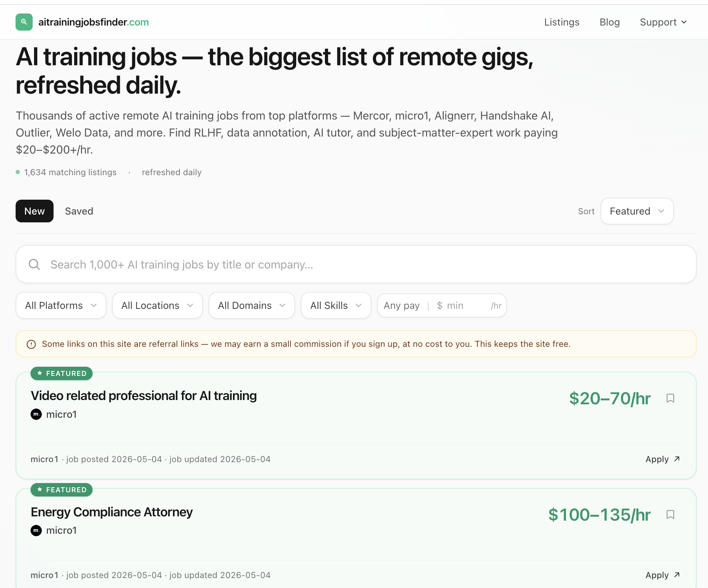Switch to the Saved tab
Screen dimensions: 708x588
(79, 211)
